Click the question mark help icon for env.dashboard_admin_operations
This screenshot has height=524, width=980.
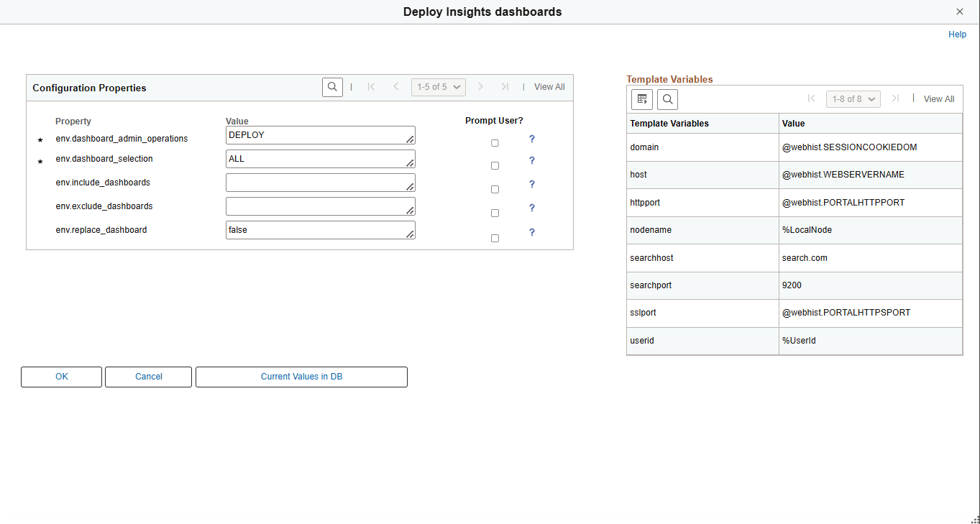(x=531, y=139)
